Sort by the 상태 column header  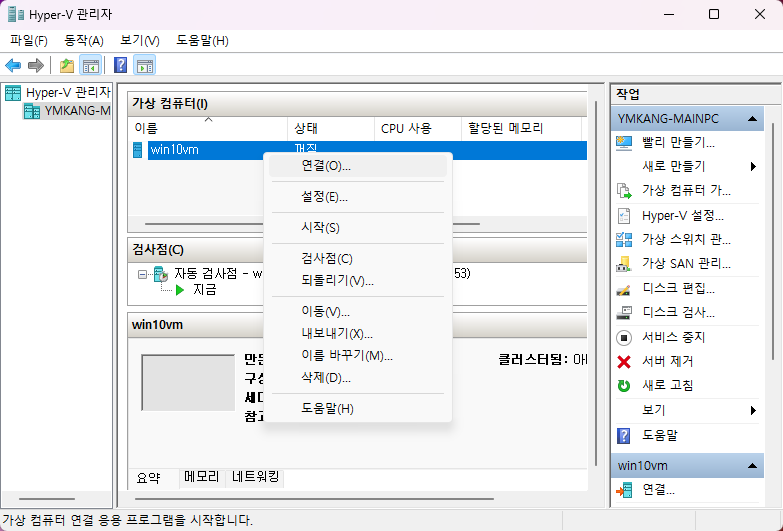tap(331, 128)
